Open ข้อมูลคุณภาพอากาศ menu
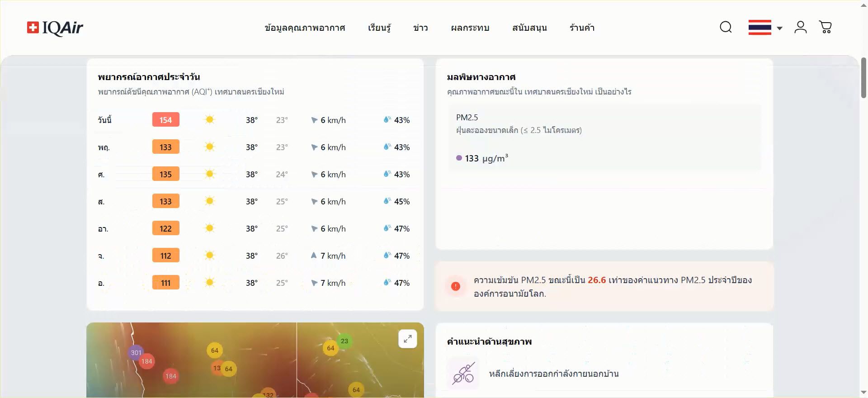 pos(305,28)
